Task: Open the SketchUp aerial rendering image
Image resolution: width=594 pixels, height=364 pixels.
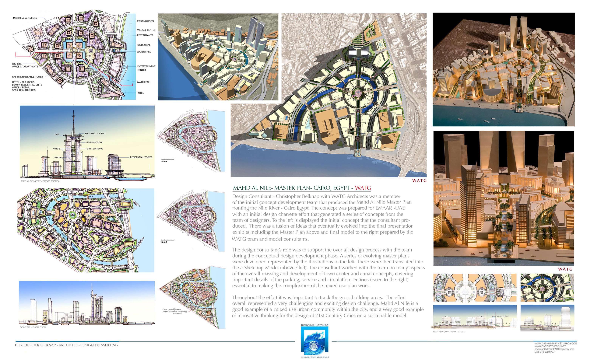Action: 218,57
